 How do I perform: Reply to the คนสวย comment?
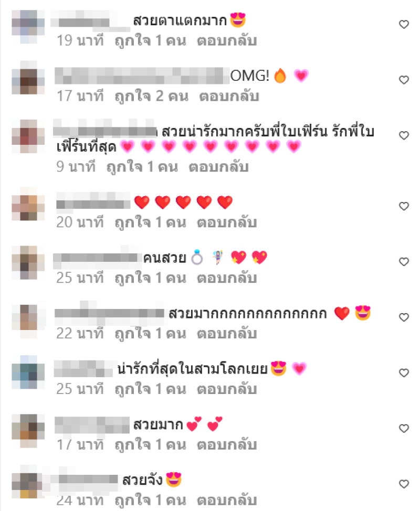[227, 278]
